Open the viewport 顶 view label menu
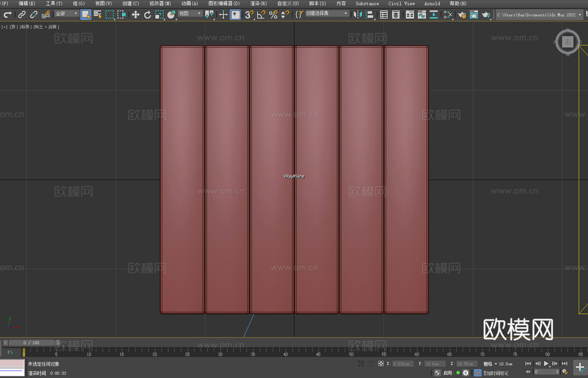The height and width of the screenshot is (378, 588). [x=14, y=27]
